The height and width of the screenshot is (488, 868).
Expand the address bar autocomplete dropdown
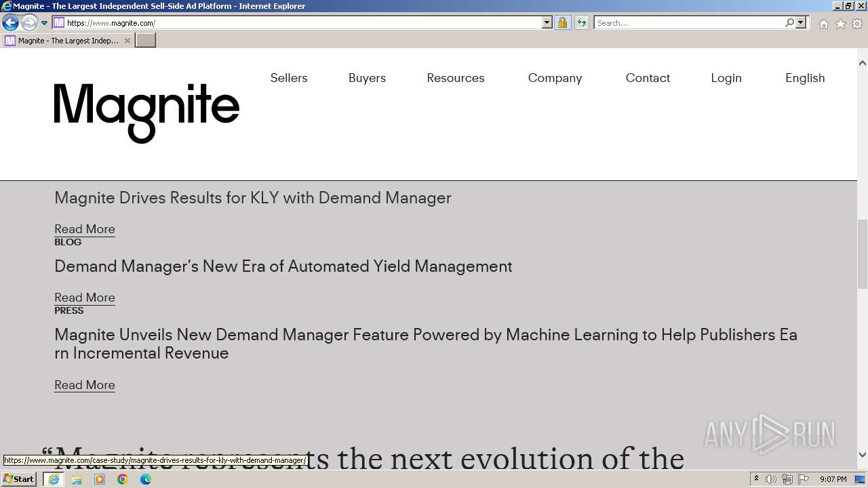(547, 23)
